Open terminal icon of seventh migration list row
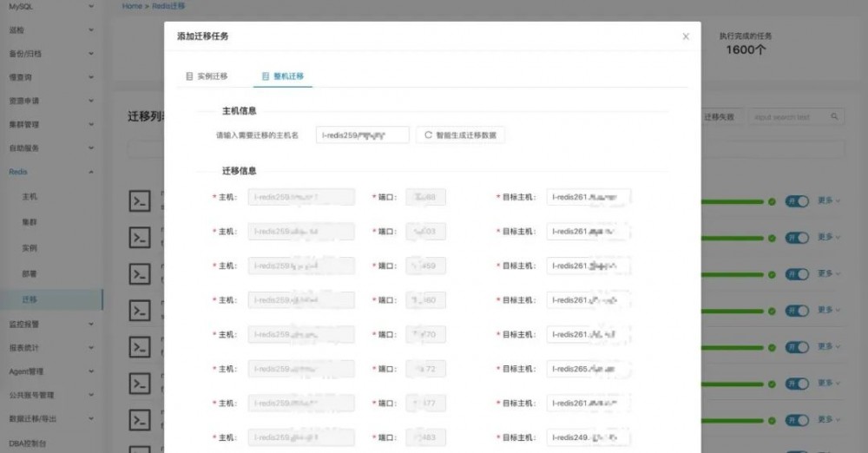Viewport: 868px width, 453px height. pyautogui.click(x=140, y=420)
